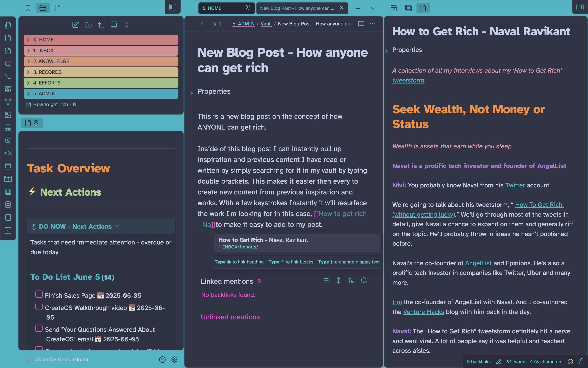Open the search icon in the ribbon
This screenshot has width=588, height=368.
tap(8, 64)
